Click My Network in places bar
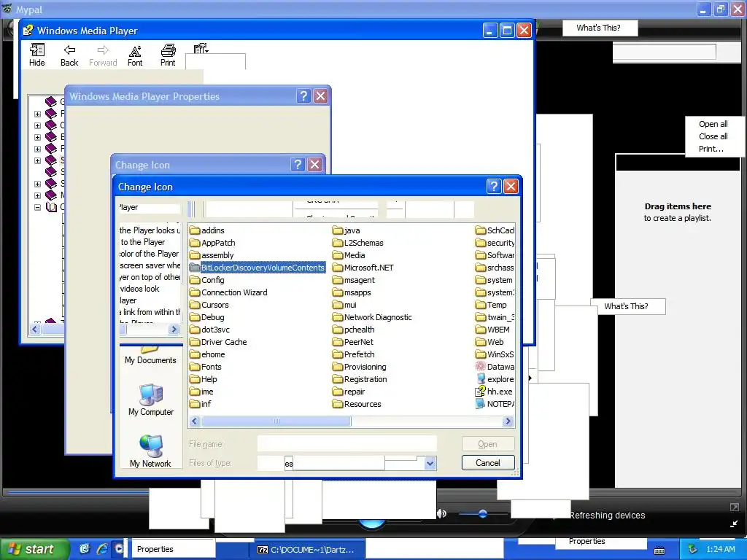747x560 pixels. tap(150, 451)
